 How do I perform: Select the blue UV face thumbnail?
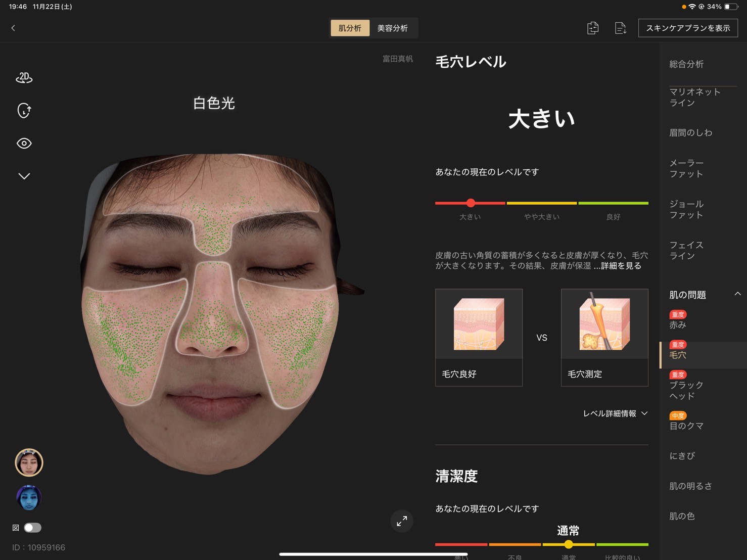pyautogui.click(x=29, y=498)
